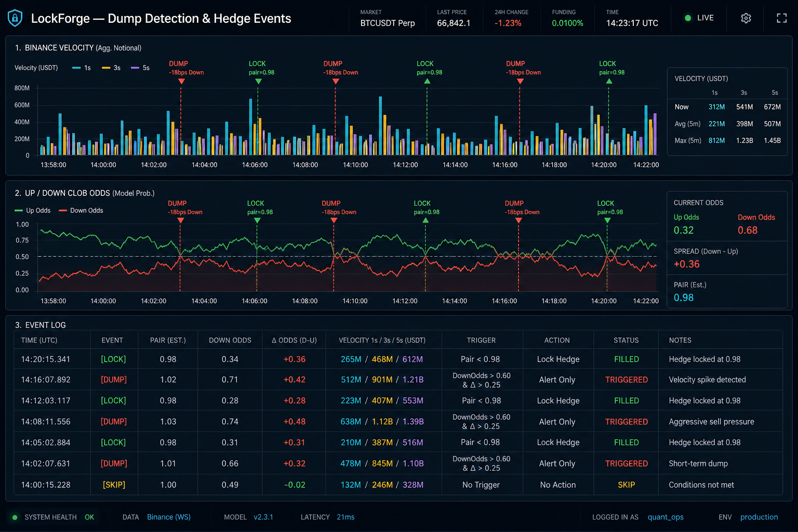Click the [DUMP] tag at 14:08:11.556
Viewport: 798px width, 532px height.
[114, 421]
